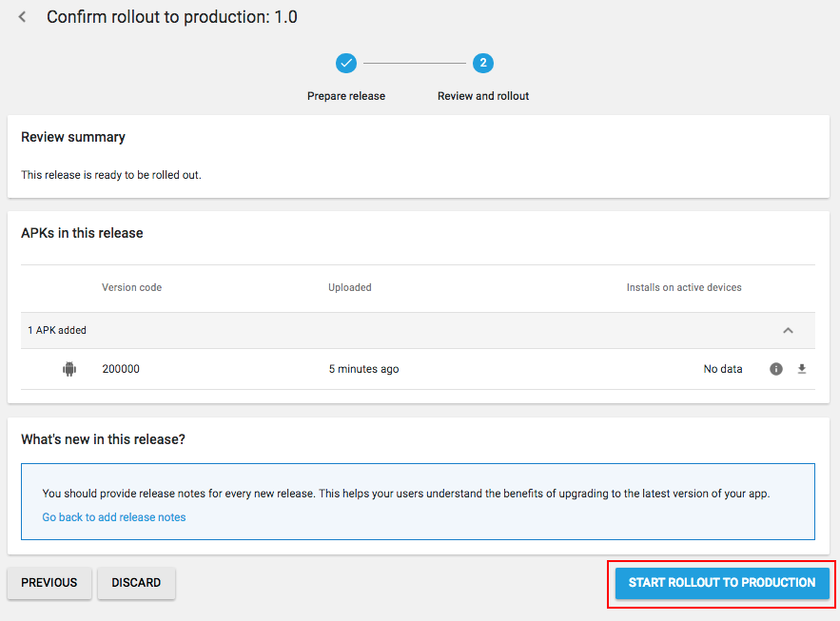Image resolution: width=840 pixels, height=621 pixels.
Task: Download the APK using the download arrow
Action: (802, 369)
